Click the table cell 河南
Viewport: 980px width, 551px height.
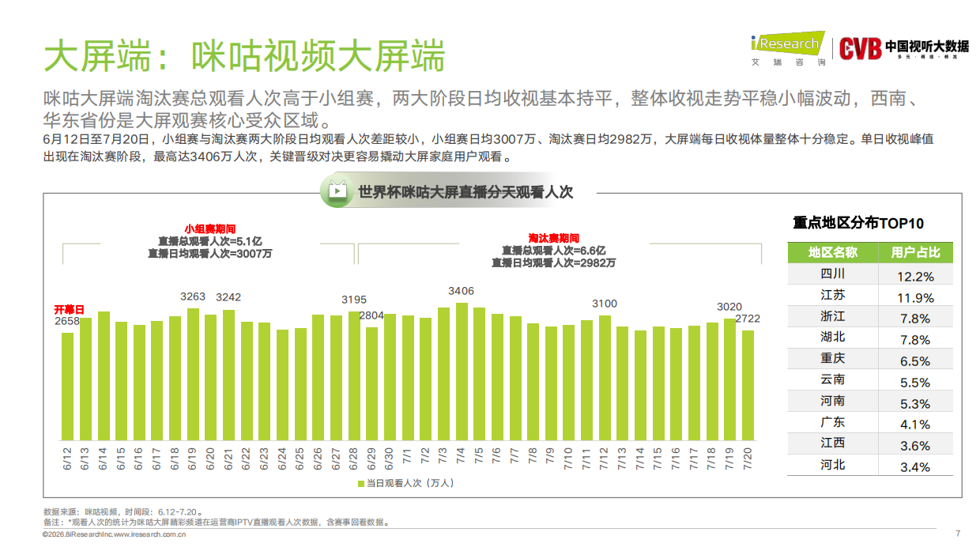(x=832, y=401)
